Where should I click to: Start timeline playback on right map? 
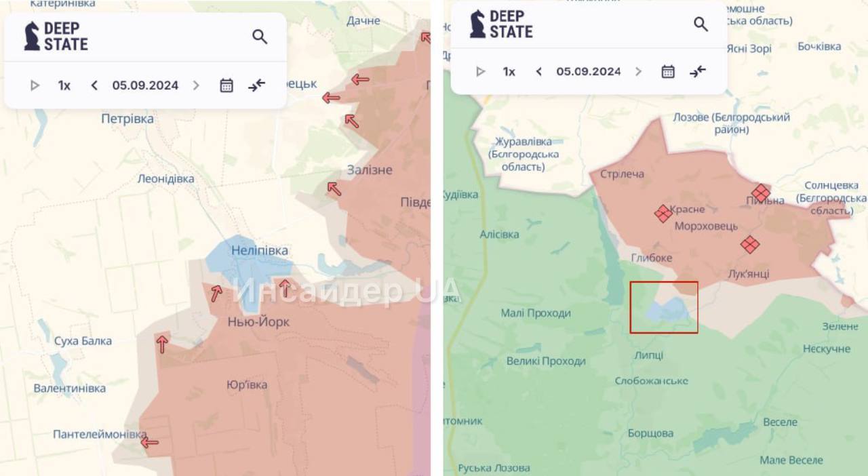pos(480,71)
